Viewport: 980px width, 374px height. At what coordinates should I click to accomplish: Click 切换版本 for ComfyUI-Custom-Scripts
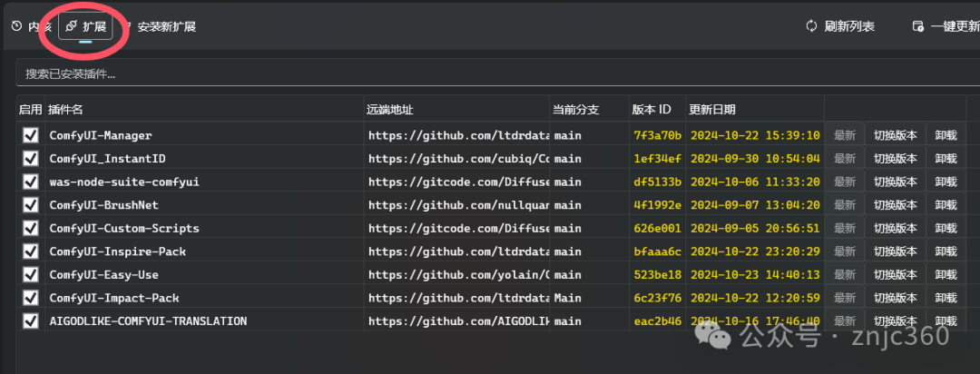click(x=895, y=228)
